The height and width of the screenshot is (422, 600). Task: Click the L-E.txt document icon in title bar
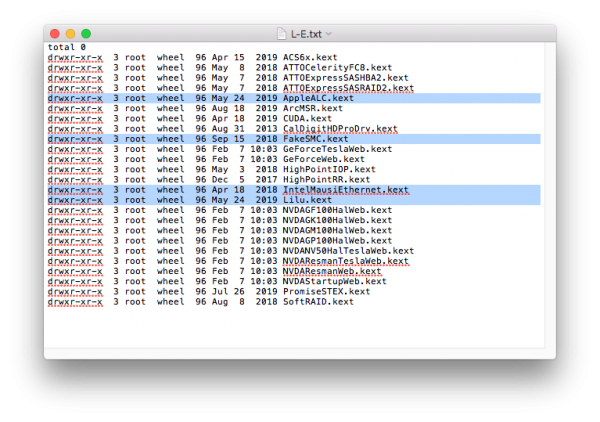282,34
